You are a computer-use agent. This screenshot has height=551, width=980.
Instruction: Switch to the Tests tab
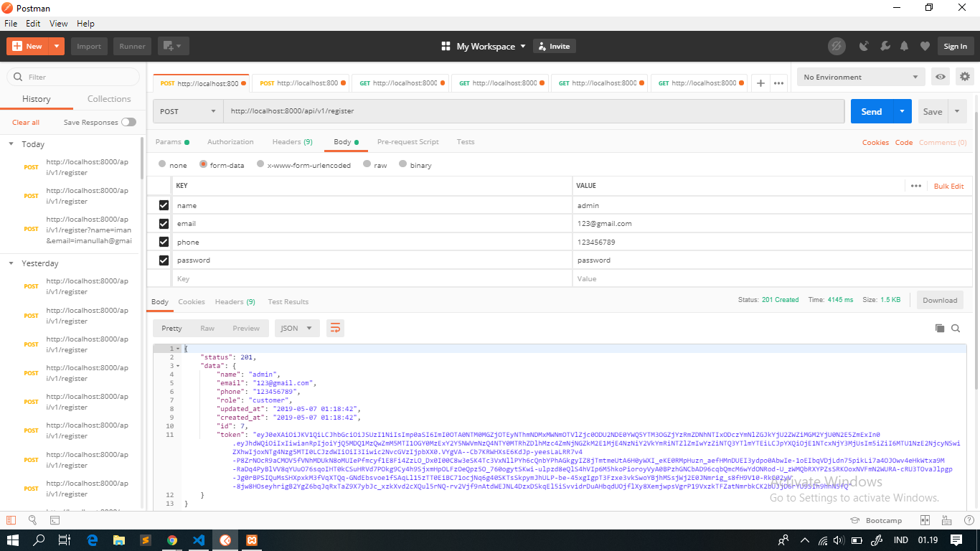pos(465,141)
